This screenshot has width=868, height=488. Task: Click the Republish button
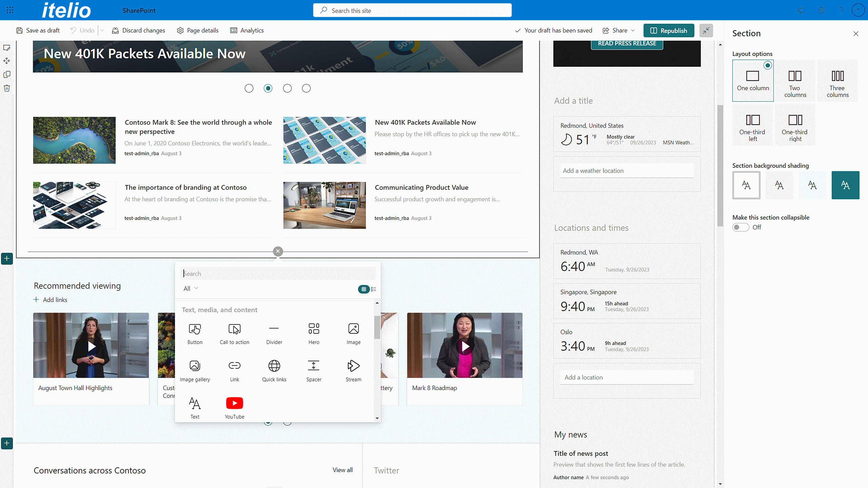669,30
